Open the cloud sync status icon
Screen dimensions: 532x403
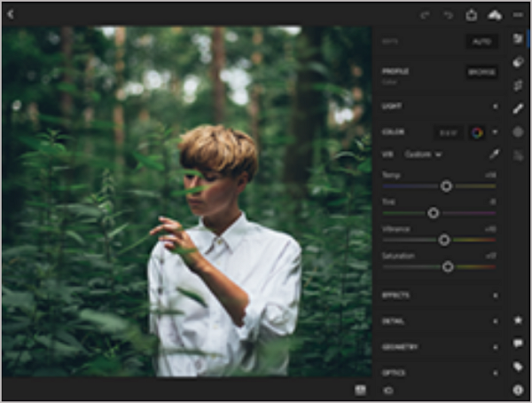[495, 15]
